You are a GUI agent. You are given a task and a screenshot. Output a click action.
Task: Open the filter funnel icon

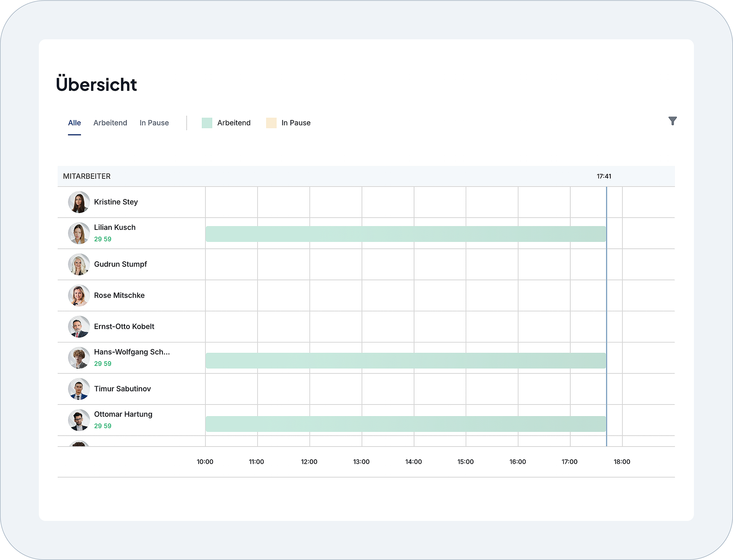(x=672, y=121)
